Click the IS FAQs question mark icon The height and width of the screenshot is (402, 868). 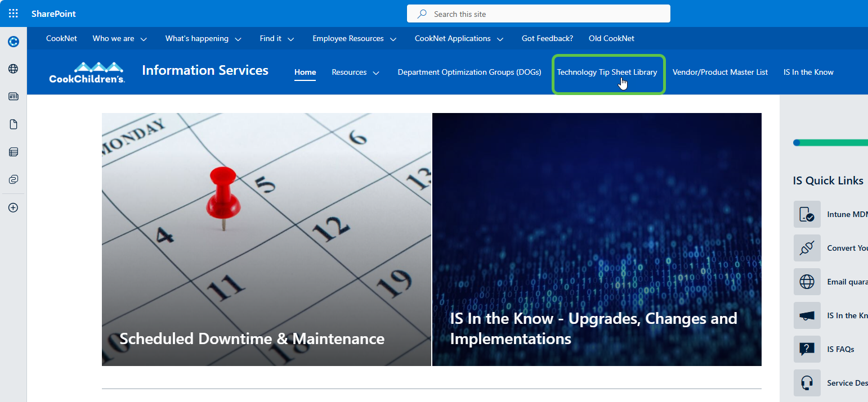807,349
